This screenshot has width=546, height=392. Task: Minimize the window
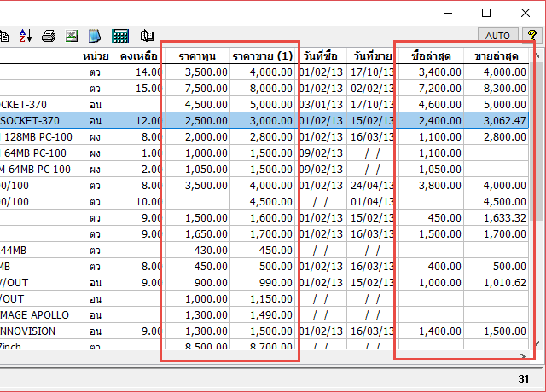click(448, 14)
